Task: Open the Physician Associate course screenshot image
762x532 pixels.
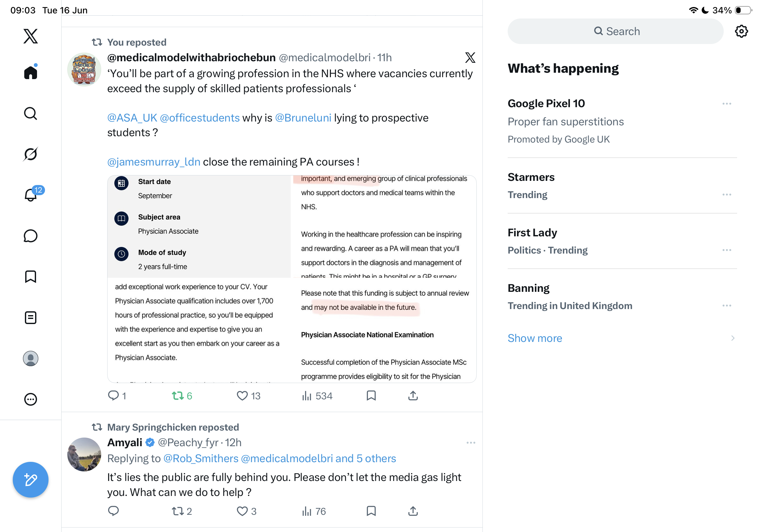Action: point(292,279)
